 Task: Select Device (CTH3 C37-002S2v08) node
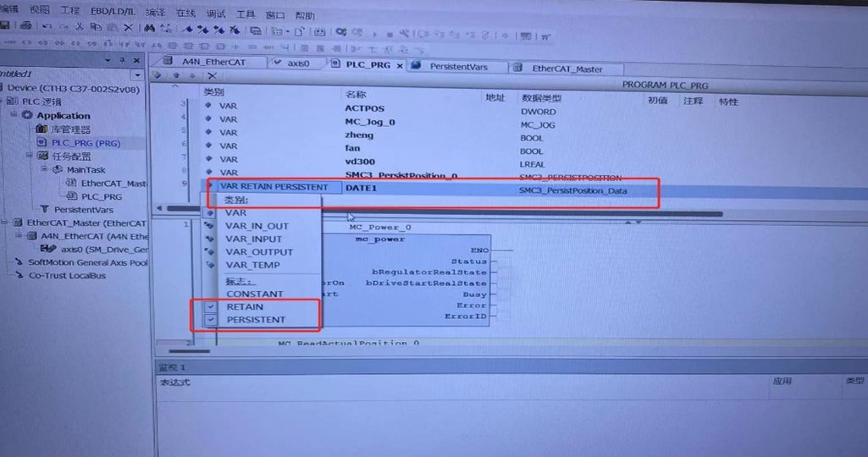point(74,89)
